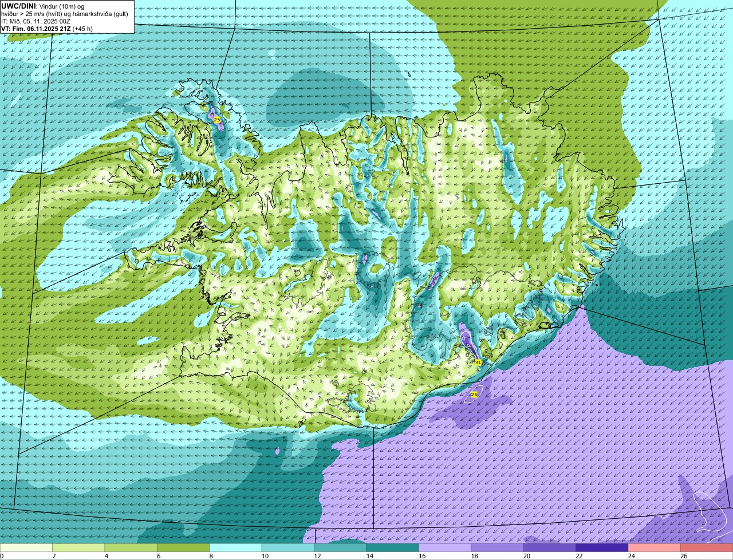Select the 4–6 m/s light green legend swatch
The width and height of the screenshot is (733, 560).
click(x=131, y=548)
